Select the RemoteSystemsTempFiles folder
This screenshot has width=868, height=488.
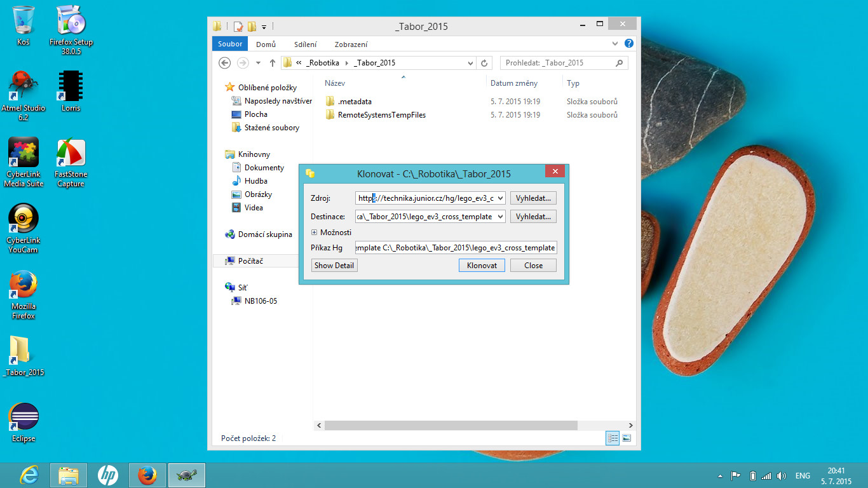pos(381,115)
